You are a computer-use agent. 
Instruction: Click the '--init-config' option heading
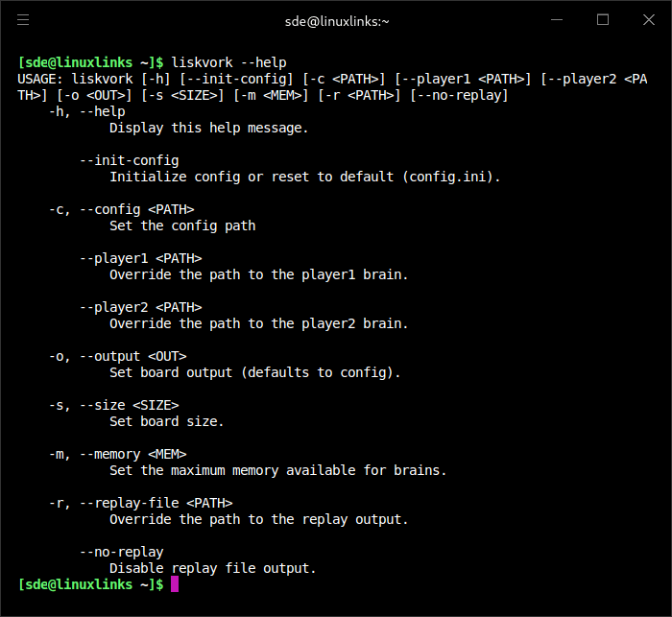click(x=129, y=160)
